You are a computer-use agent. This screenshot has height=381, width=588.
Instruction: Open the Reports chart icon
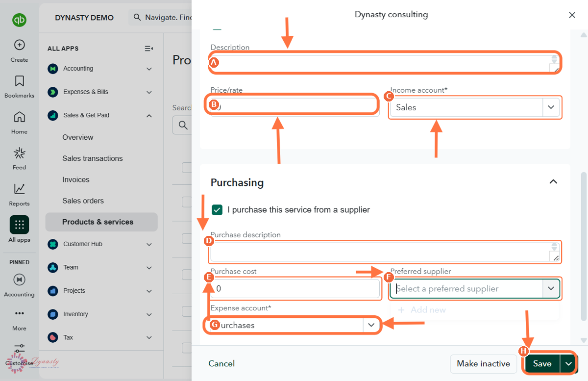[19, 189]
